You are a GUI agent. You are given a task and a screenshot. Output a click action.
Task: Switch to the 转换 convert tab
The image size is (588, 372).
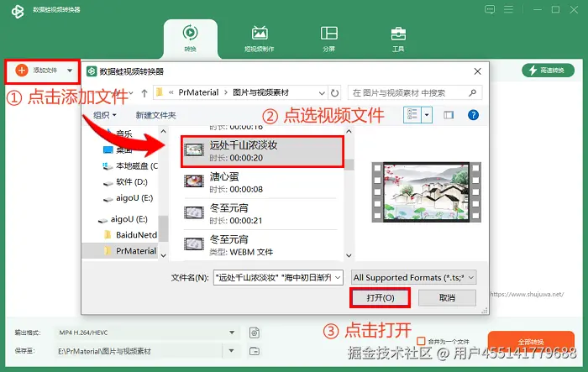(x=190, y=39)
